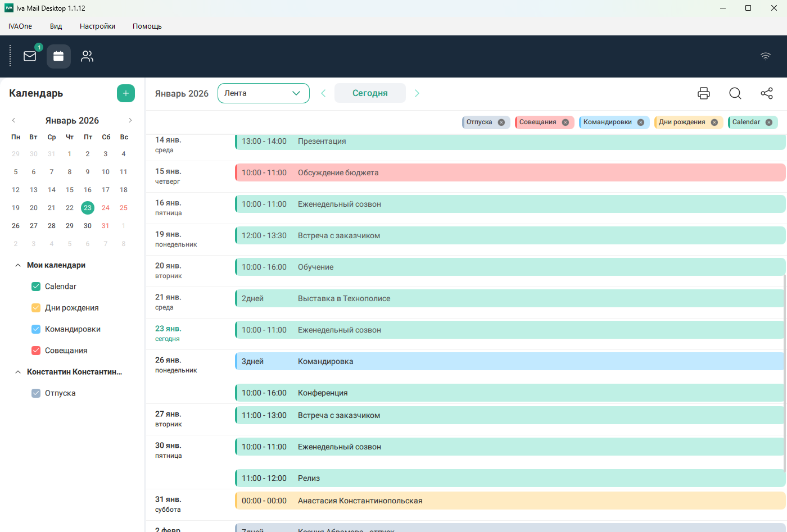Toggle the Дни рождения calendar checkbox
Screen dimensions: 787x532
click(x=36, y=308)
